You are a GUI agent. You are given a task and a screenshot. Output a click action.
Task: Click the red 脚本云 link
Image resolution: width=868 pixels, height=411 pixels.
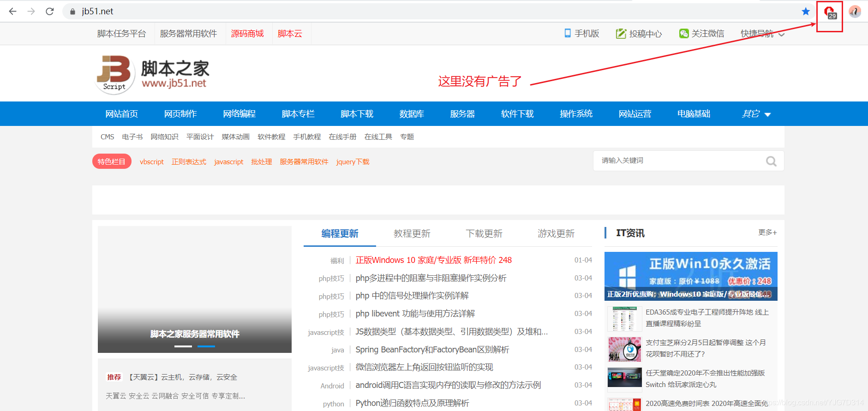290,34
